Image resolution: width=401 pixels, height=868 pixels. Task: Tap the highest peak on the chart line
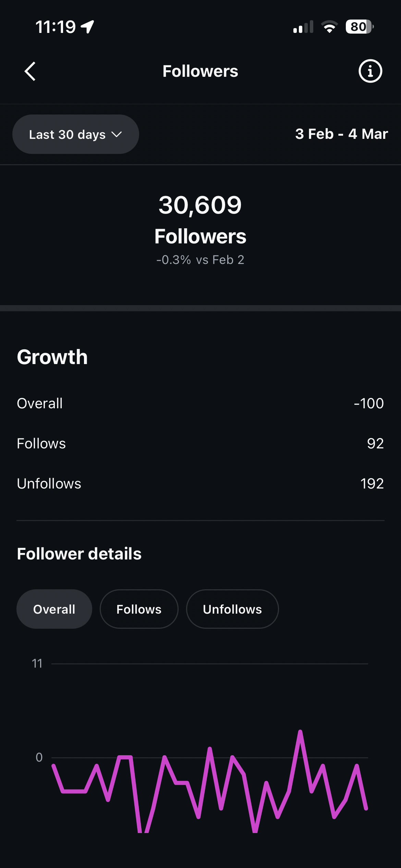[300, 732]
